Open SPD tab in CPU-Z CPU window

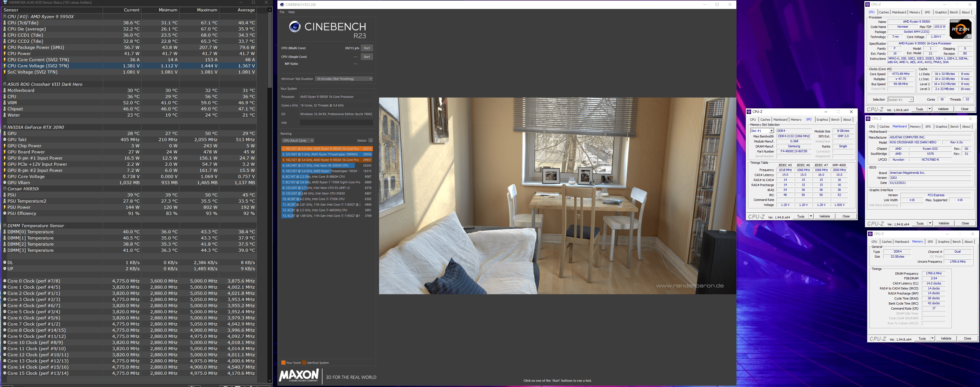[928, 12]
